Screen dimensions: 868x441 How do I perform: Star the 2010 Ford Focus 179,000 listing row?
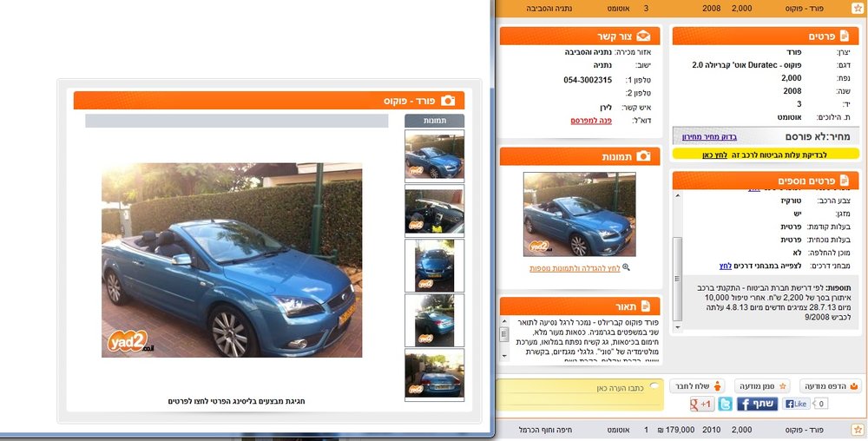pyautogui.click(x=857, y=430)
